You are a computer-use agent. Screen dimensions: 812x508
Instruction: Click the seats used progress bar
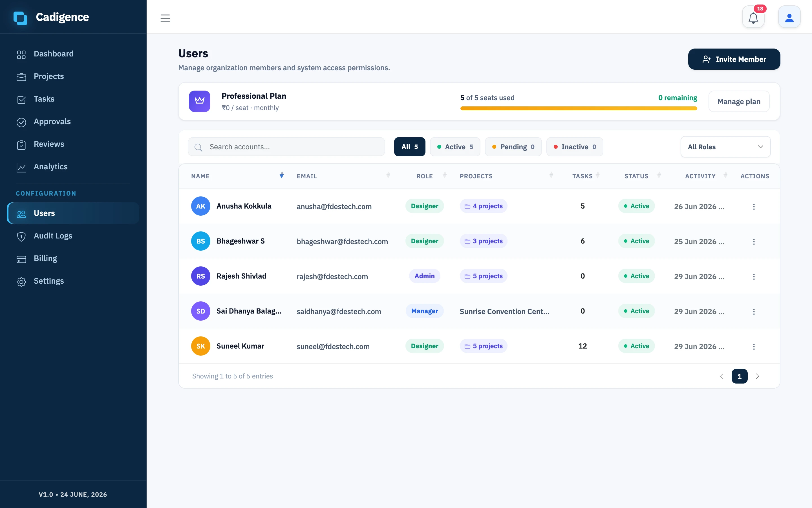click(x=579, y=109)
